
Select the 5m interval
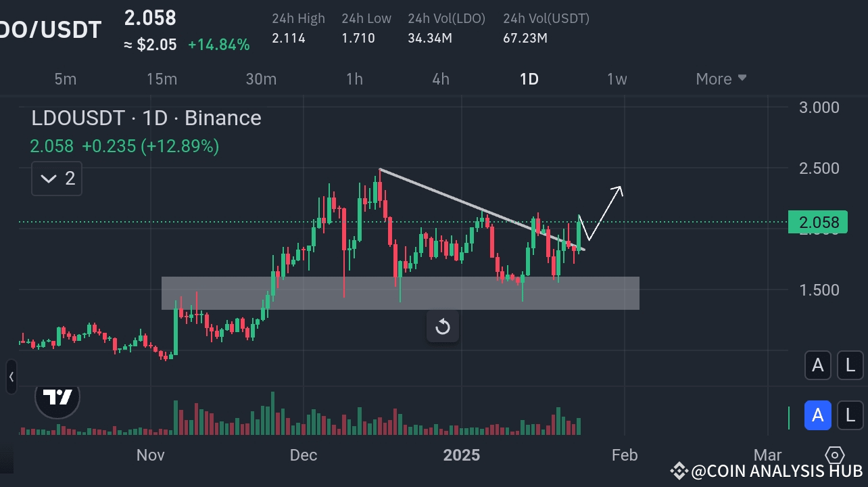(x=65, y=78)
